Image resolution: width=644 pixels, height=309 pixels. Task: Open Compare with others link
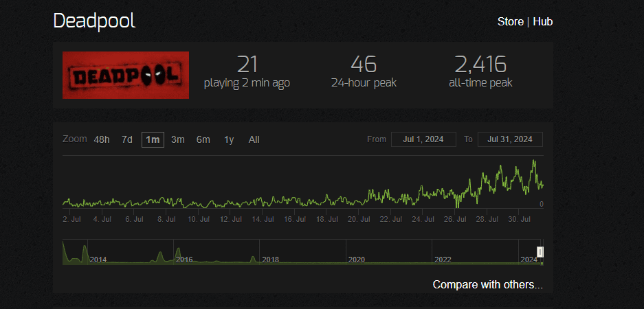point(487,284)
